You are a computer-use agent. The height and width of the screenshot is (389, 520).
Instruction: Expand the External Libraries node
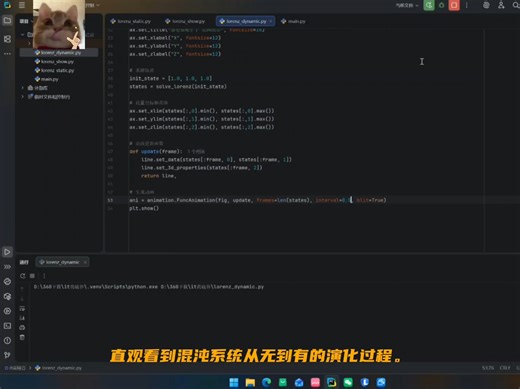(x=22, y=88)
